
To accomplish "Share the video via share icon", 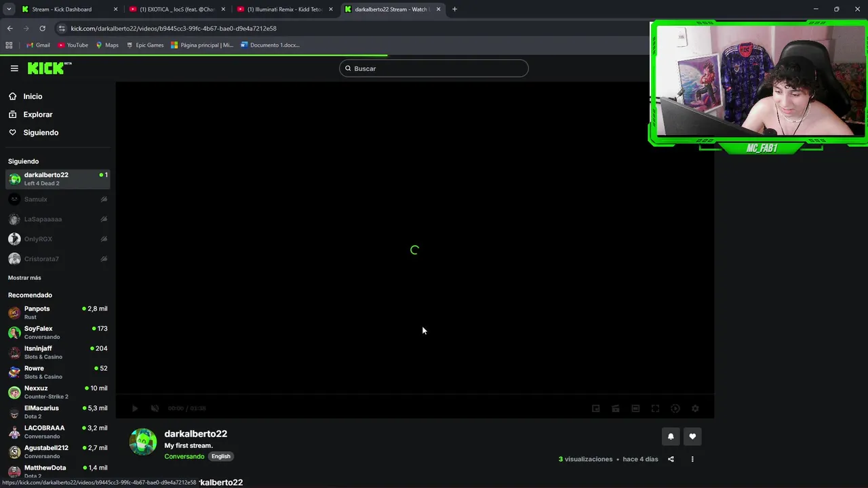I will pyautogui.click(x=671, y=459).
